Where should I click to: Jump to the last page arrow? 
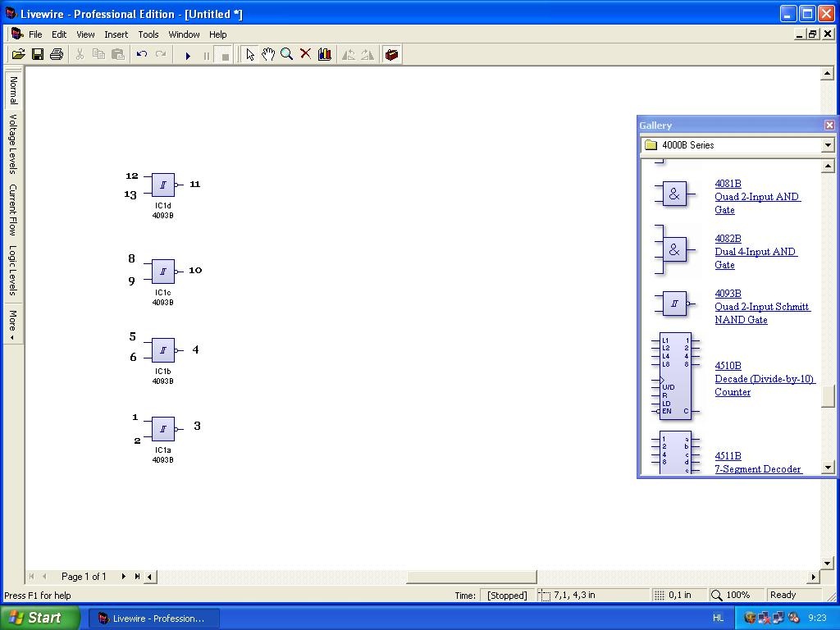pyautogui.click(x=137, y=577)
